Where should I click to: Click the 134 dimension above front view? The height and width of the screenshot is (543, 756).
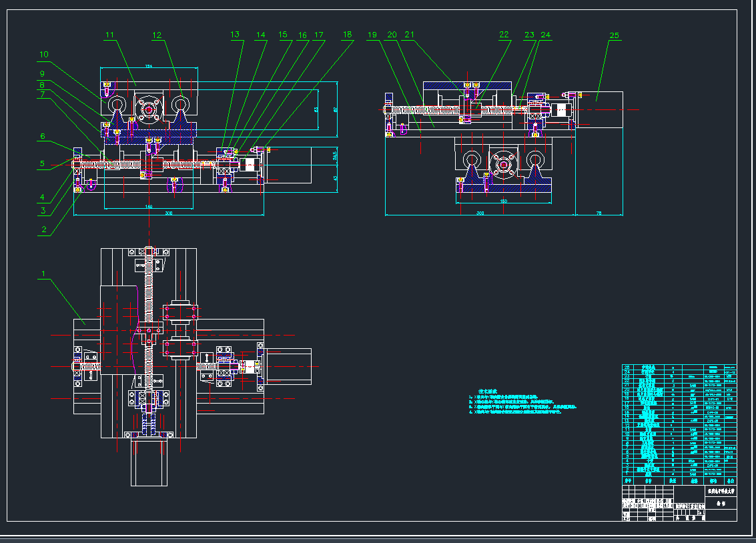point(148,66)
